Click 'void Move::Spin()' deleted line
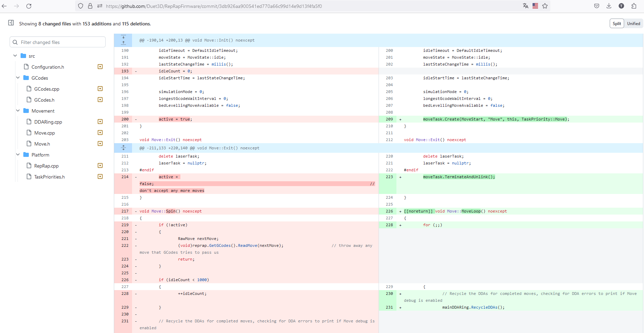The width and height of the screenshot is (644, 333). 170,211
